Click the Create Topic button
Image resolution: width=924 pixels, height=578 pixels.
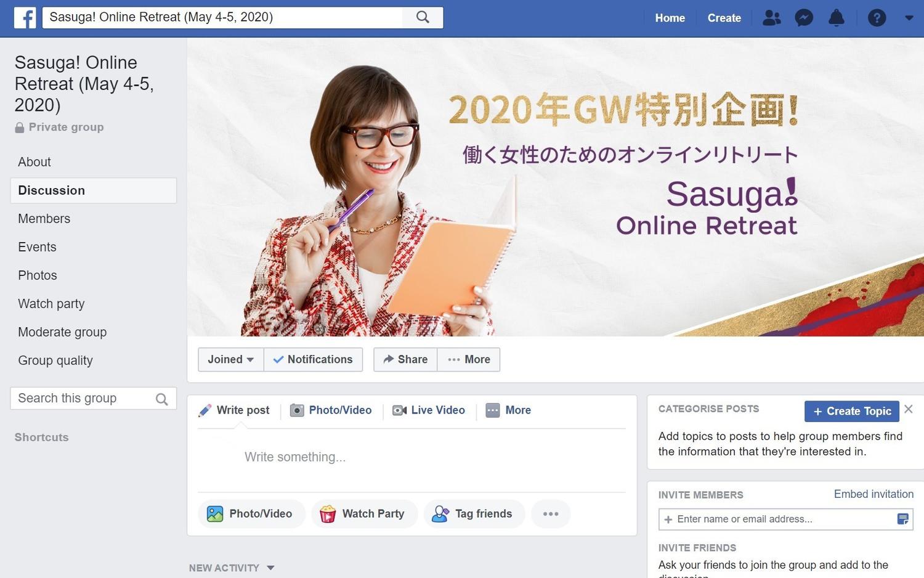852,412
